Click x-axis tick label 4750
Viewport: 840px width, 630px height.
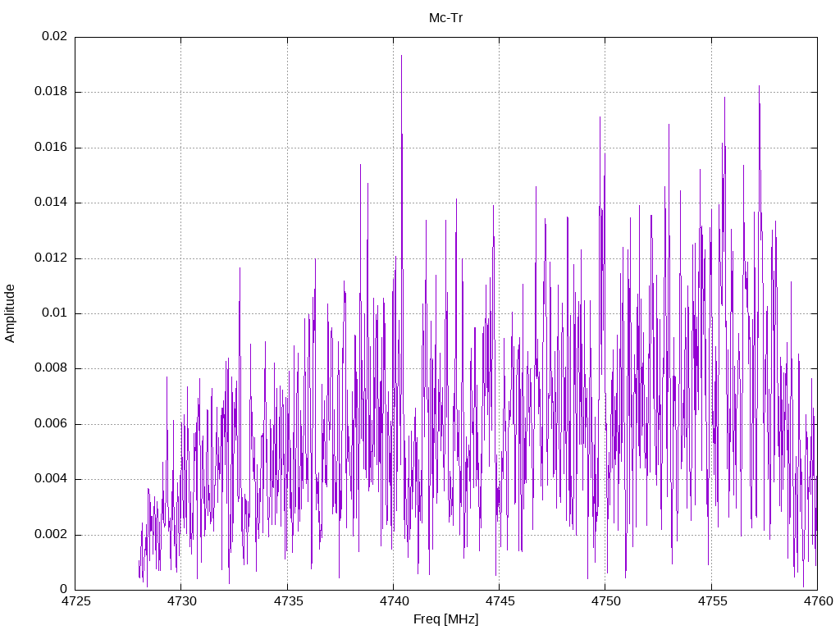pyautogui.click(x=606, y=601)
